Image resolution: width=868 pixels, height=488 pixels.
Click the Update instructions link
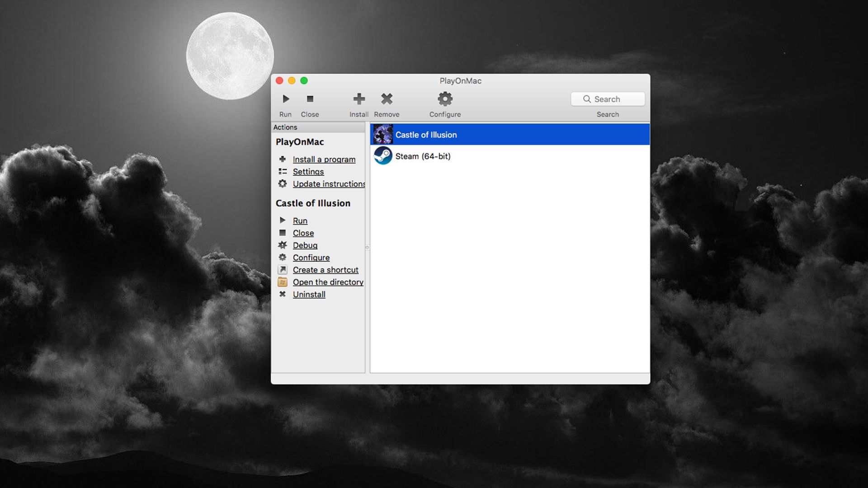pos(328,184)
